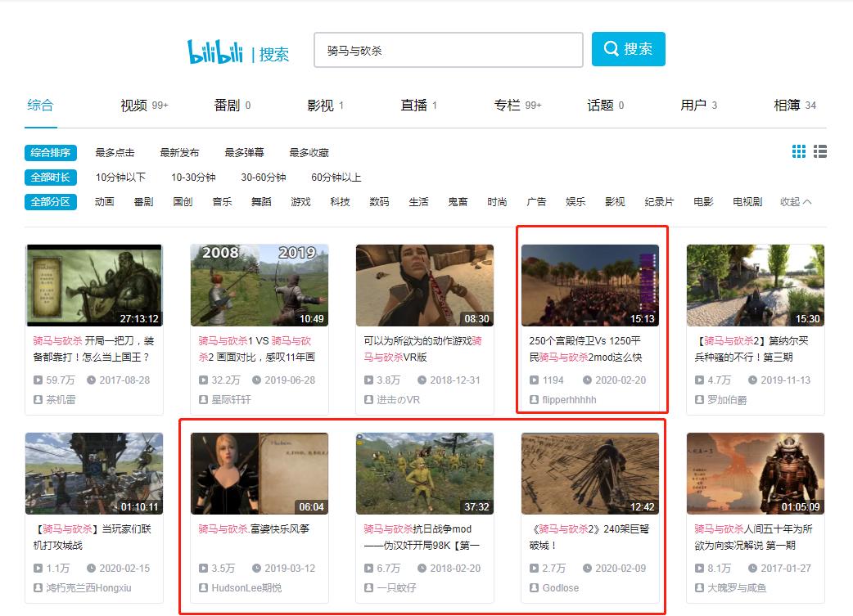Focus the search input field
This screenshot has width=853, height=616.
click(449, 50)
